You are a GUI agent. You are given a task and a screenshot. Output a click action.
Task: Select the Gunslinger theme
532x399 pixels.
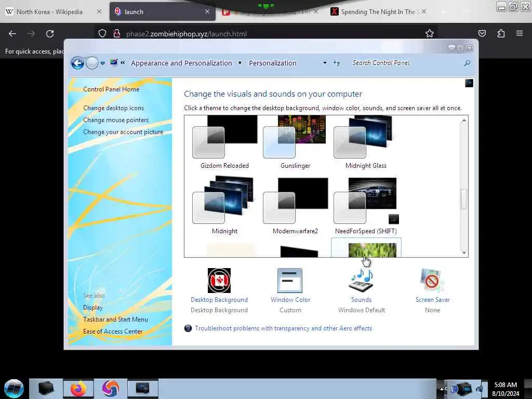click(x=295, y=142)
